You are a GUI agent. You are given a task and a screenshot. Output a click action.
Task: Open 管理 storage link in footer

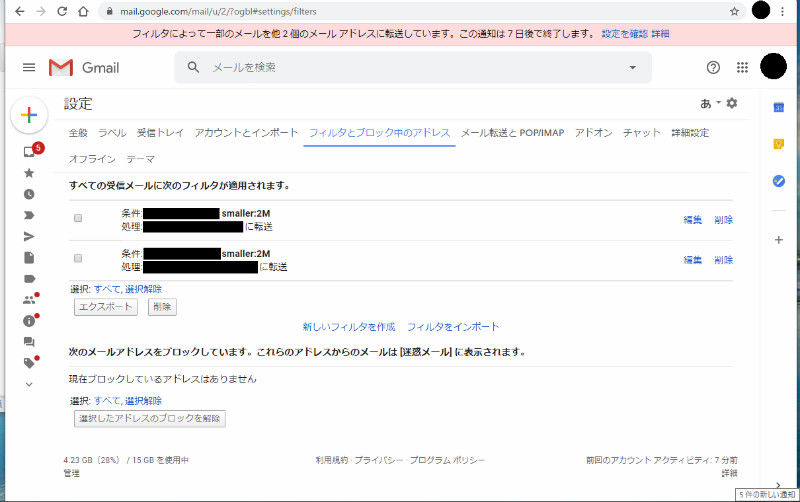pyautogui.click(x=71, y=473)
